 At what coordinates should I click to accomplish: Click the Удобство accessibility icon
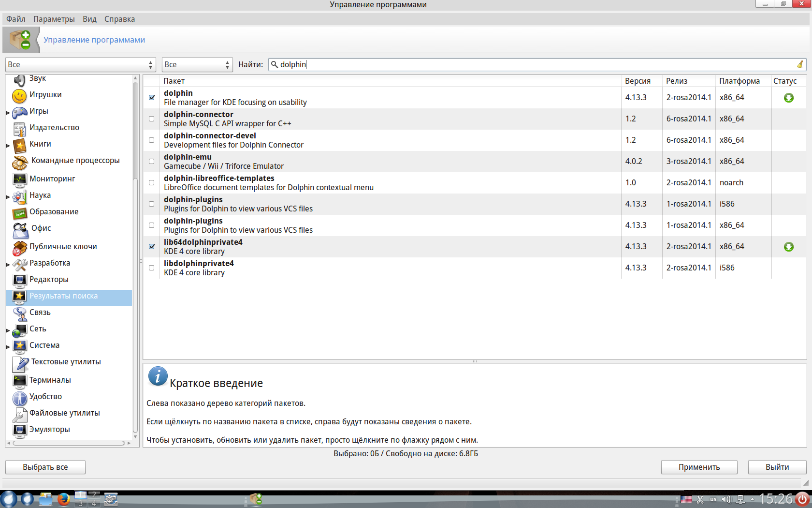click(19, 398)
